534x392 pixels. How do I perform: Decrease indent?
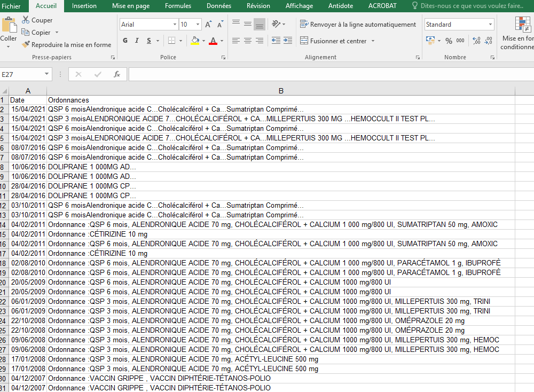[x=276, y=41]
